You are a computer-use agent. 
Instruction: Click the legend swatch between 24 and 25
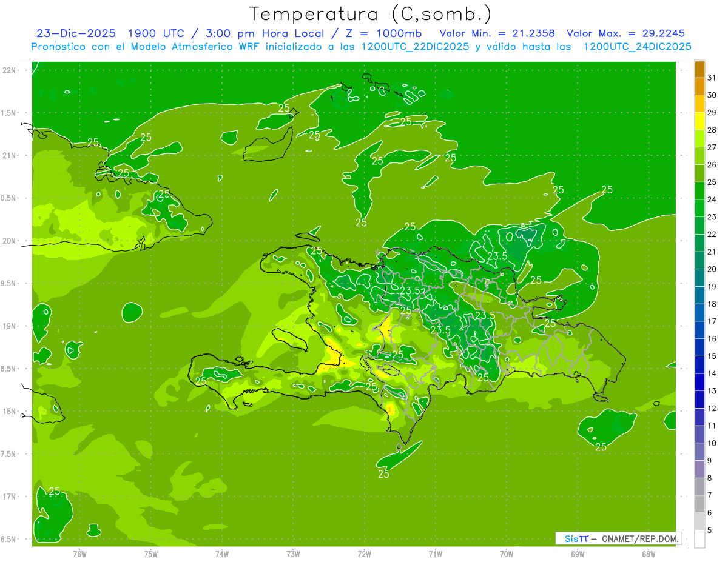tap(699, 191)
